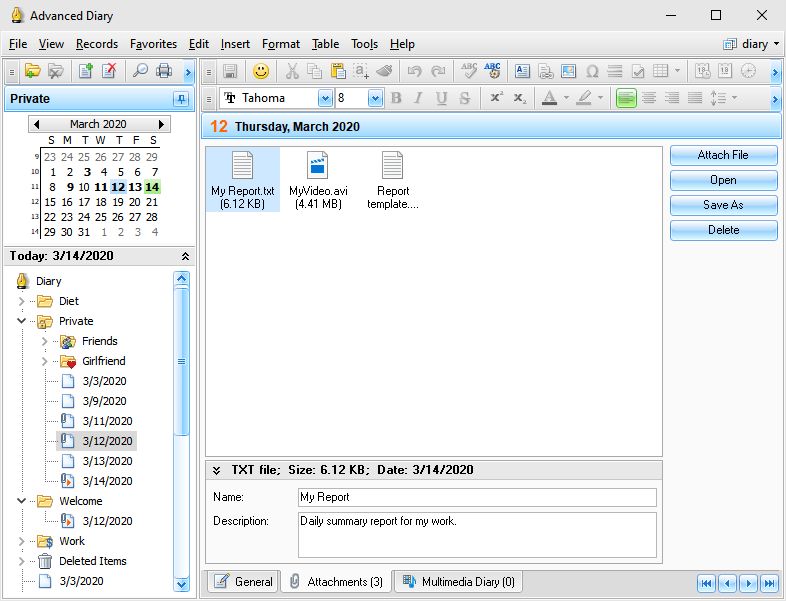
Task: Click the Save As button
Action: point(723,205)
